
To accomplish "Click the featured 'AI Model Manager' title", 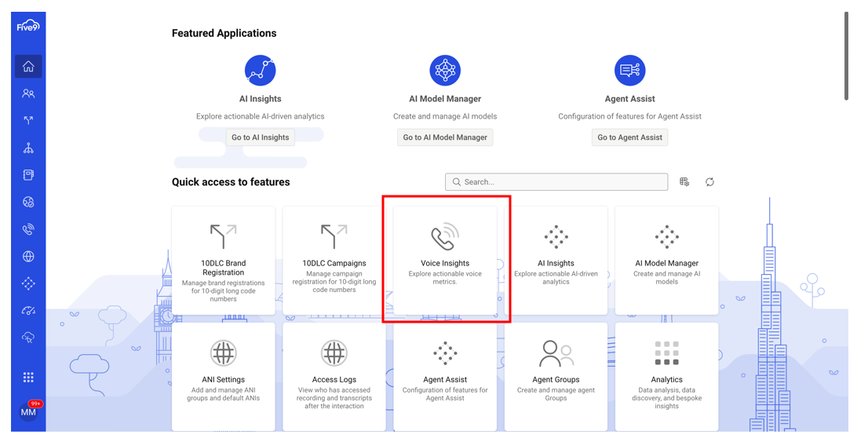I will [x=445, y=99].
